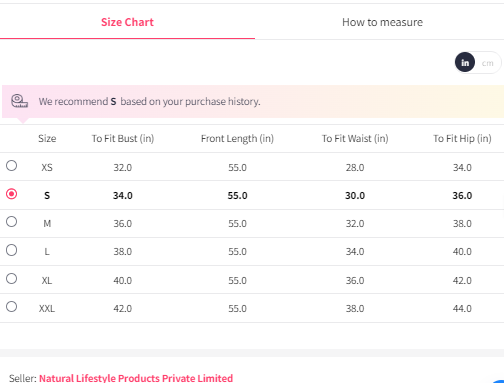Click the 'M' size label

point(47,223)
